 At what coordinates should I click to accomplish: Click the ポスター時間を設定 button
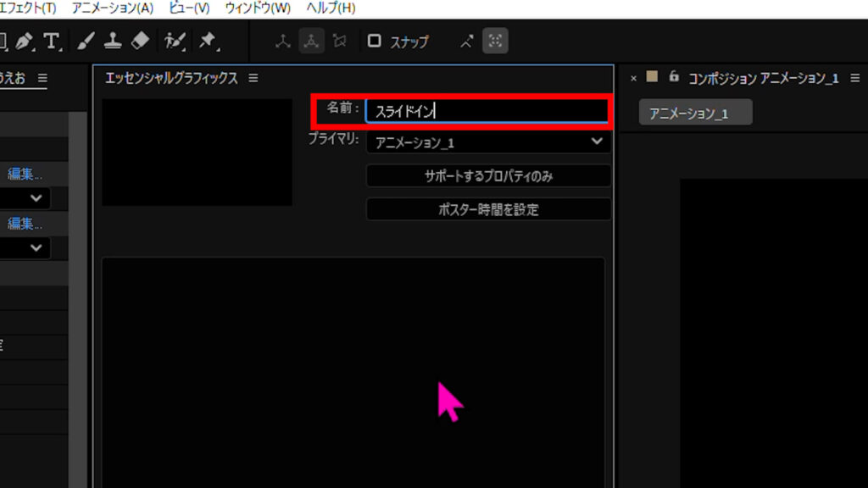[488, 209]
